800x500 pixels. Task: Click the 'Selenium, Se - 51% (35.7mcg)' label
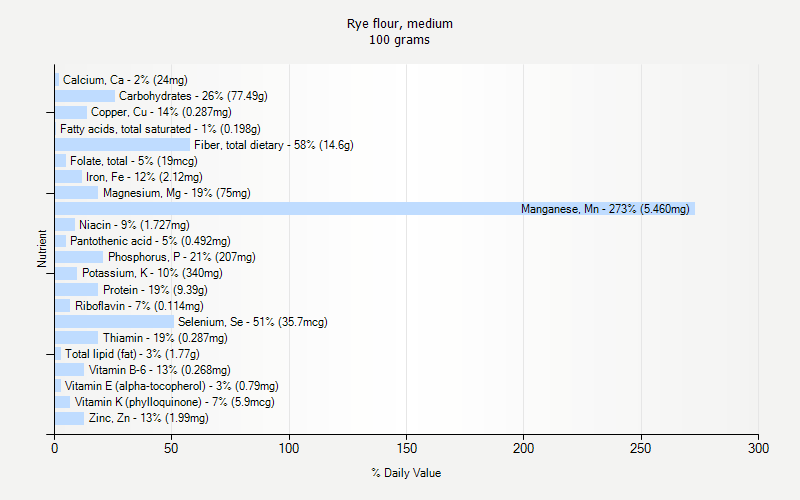click(x=253, y=322)
